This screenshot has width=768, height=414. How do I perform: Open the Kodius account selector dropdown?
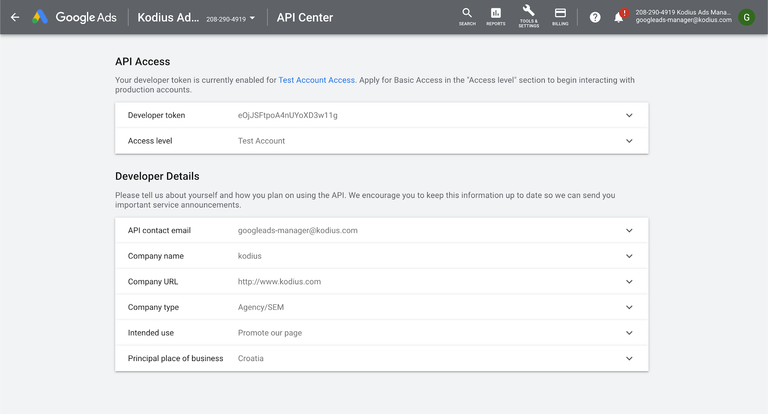pyautogui.click(x=252, y=18)
